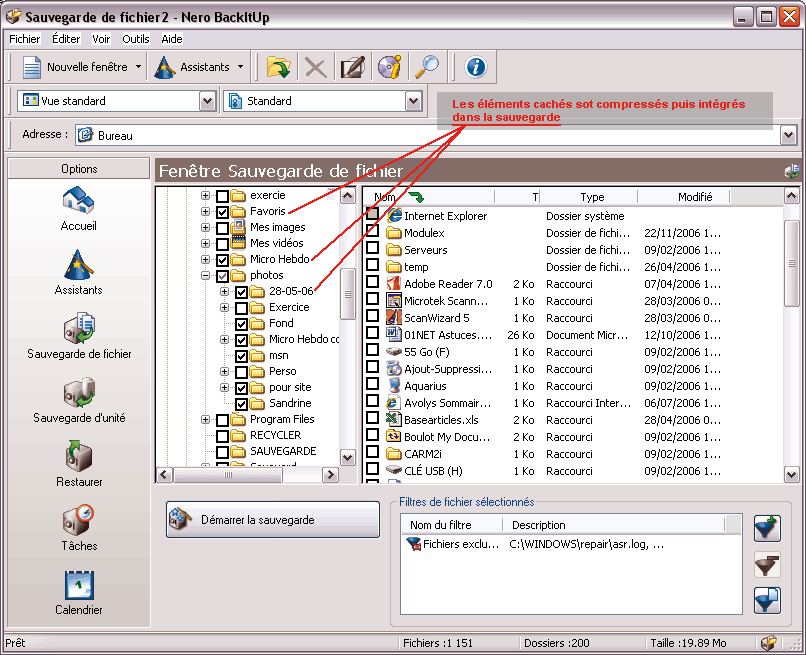Check the exercie folder checkbox
The image size is (806, 655).
(x=222, y=196)
